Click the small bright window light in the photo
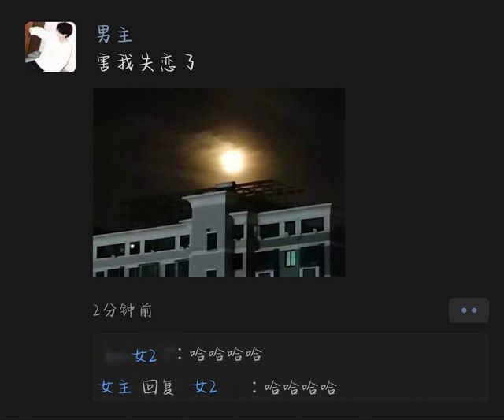Image resolution: width=504 pixels, height=420 pixels. pos(132,247)
